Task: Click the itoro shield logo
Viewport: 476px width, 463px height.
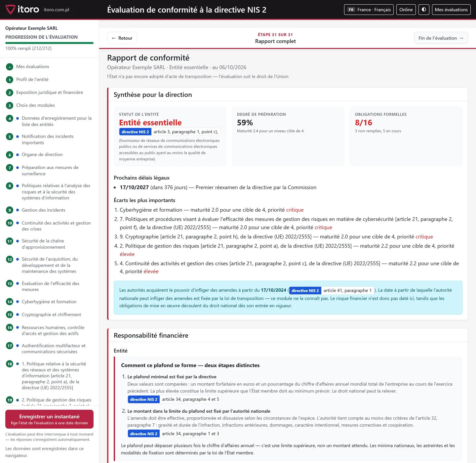Action: click(10, 10)
